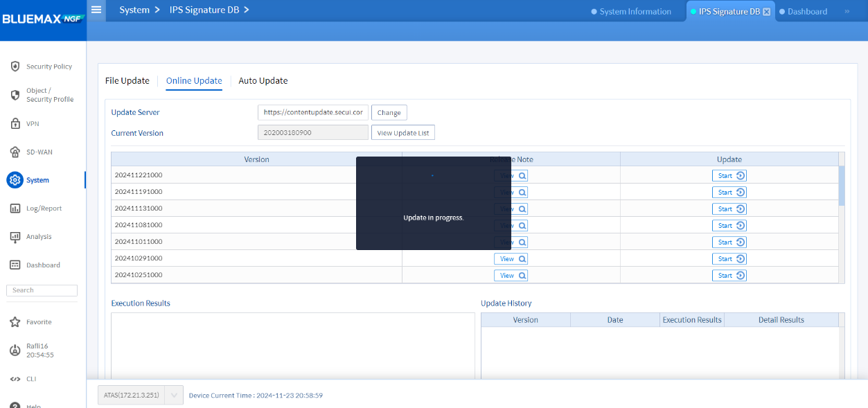Image resolution: width=868 pixels, height=408 pixels.
Task: Click Execution Results column in Update History
Action: pos(692,320)
